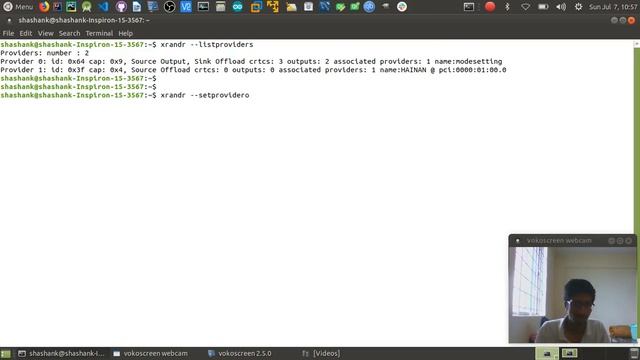Open the Help menu in terminal
The width and height of the screenshot is (640, 360).
pos(125,33)
